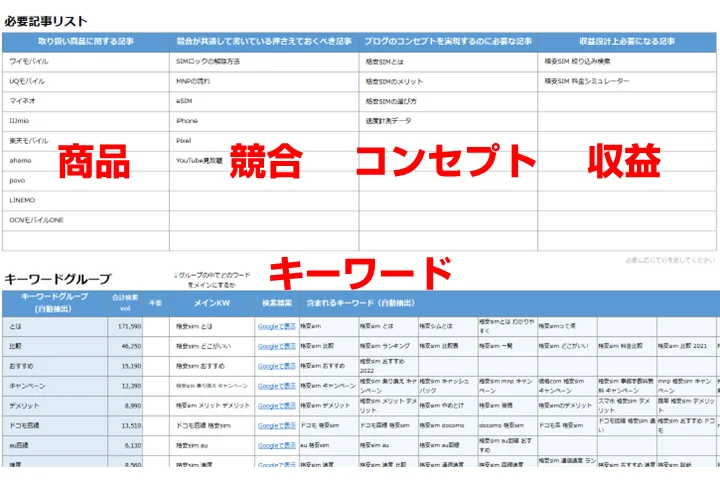Select main KW 格安sim どこがいい
Screen dimensions: 720x480
[x=212, y=346]
